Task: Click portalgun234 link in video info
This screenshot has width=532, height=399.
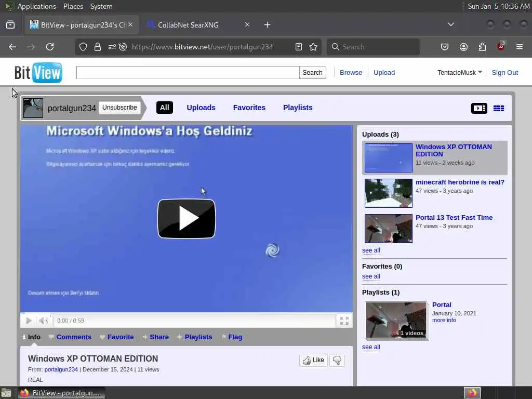Action: tap(61, 369)
